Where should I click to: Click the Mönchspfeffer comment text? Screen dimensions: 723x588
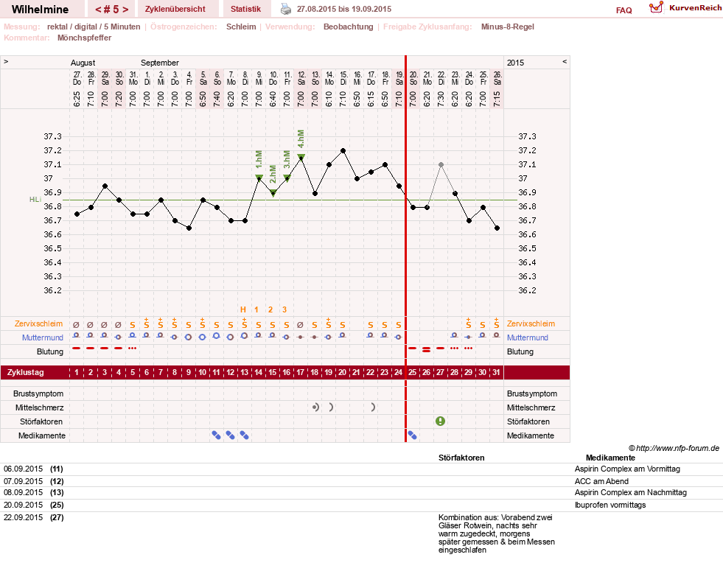click(x=84, y=38)
